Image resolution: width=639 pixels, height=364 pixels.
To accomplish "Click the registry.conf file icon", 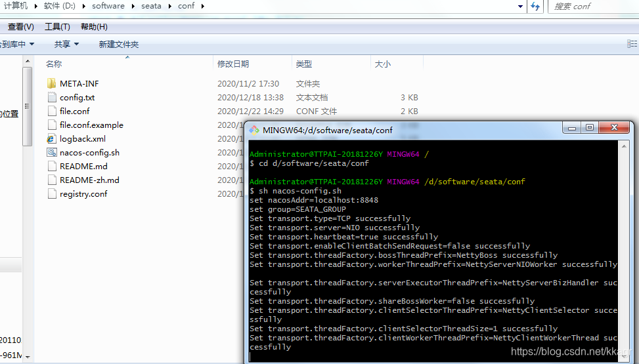I will (x=52, y=194).
